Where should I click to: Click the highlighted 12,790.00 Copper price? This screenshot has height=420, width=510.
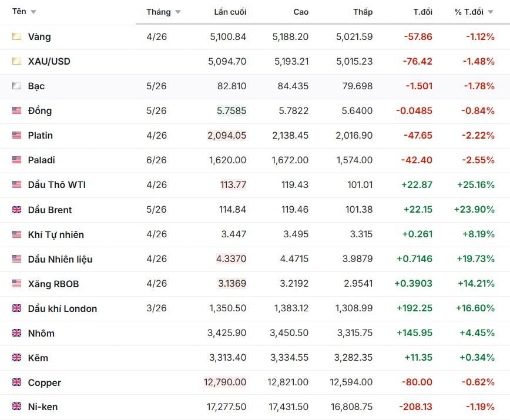(225, 382)
